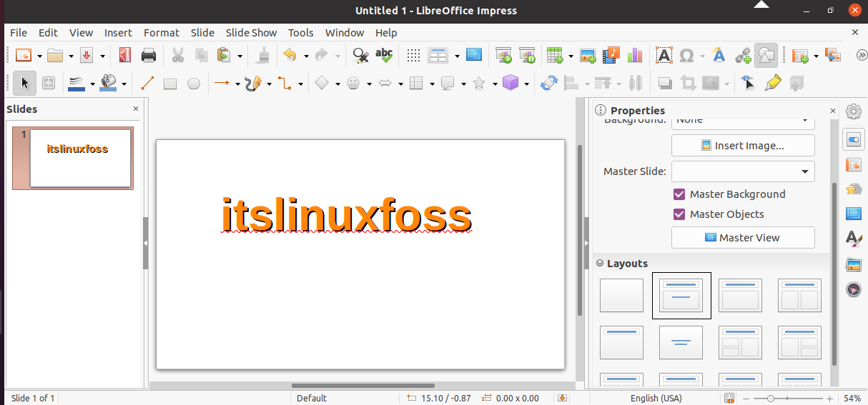
Task: Open the Tools menu
Action: click(x=301, y=33)
